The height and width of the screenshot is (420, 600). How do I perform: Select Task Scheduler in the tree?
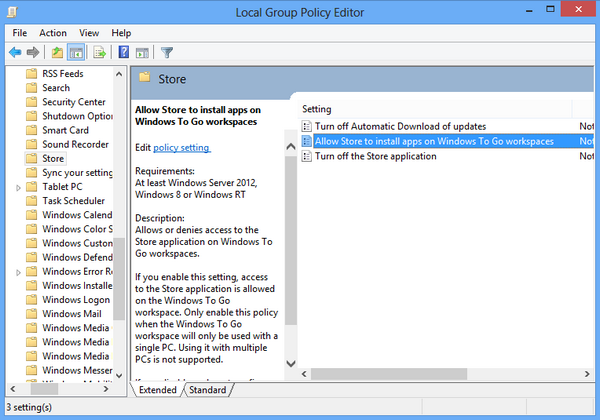(73, 201)
